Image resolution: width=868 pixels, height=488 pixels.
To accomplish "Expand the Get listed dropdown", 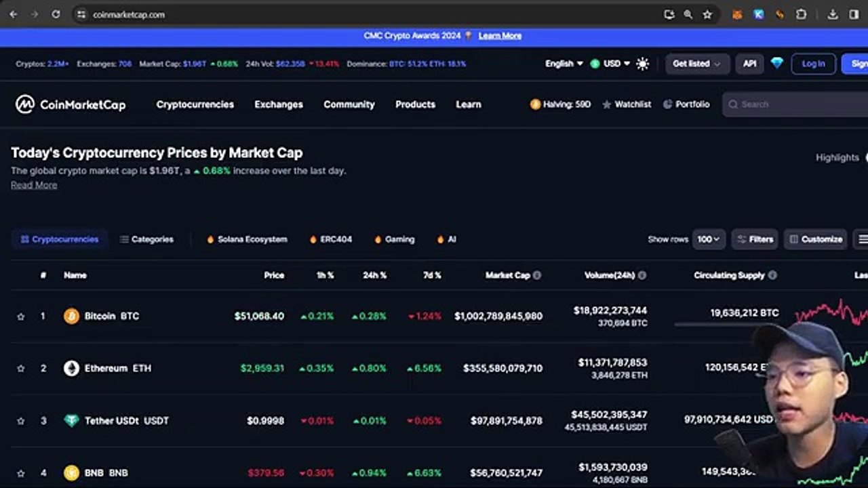I will pos(697,64).
